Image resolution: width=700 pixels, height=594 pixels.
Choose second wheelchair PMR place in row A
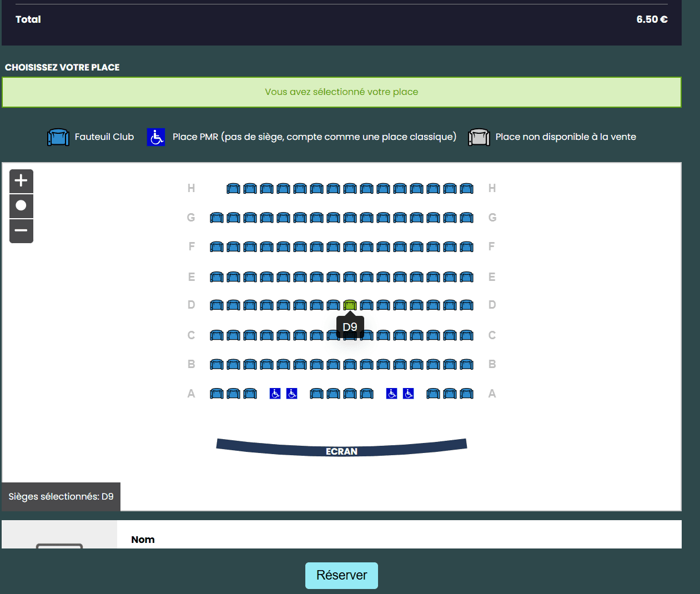[x=291, y=394]
